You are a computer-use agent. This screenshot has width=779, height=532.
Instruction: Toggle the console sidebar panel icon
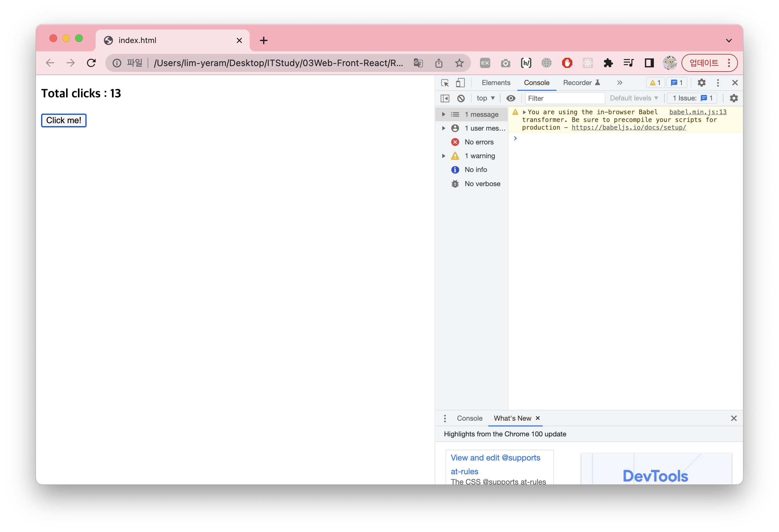(x=445, y=98)
